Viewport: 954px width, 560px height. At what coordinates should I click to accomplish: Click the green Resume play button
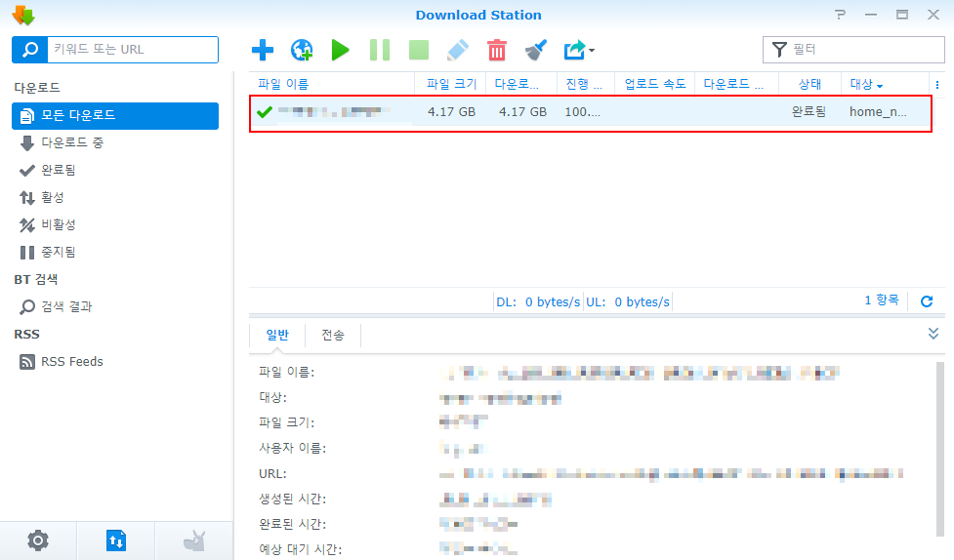(340, 50)
